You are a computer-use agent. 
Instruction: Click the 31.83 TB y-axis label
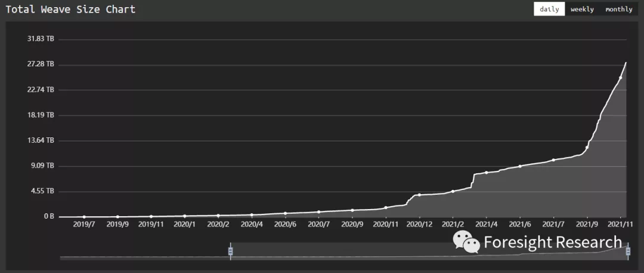pos(41,39)
